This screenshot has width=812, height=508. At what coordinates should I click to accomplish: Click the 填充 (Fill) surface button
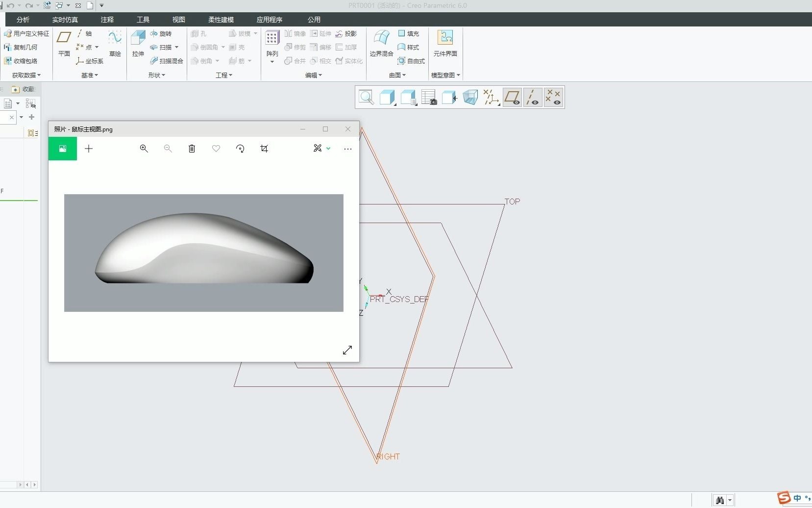(409, 34)
